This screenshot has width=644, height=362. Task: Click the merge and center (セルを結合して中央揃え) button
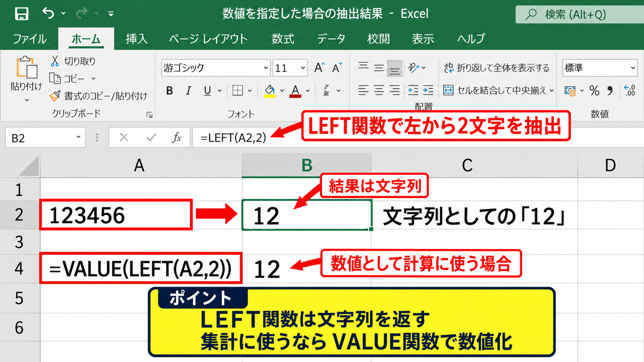click(x=495, y=91)
